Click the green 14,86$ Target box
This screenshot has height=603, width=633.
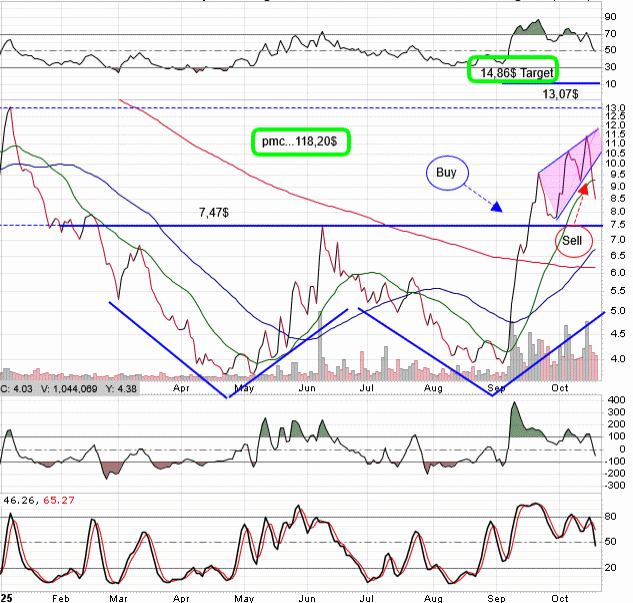[514, 71]
